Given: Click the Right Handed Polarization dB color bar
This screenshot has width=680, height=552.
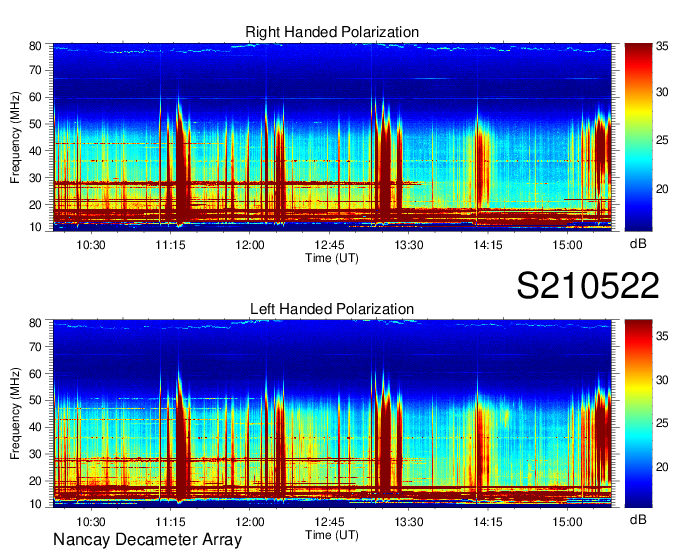Looking at the screenshot, I should click(638, 137).
